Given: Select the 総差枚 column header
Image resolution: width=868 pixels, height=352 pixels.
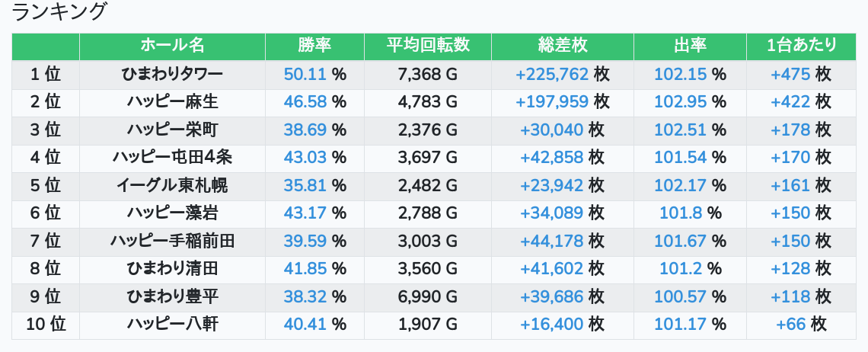Looking at the screenshot, I should coord(562,46).
